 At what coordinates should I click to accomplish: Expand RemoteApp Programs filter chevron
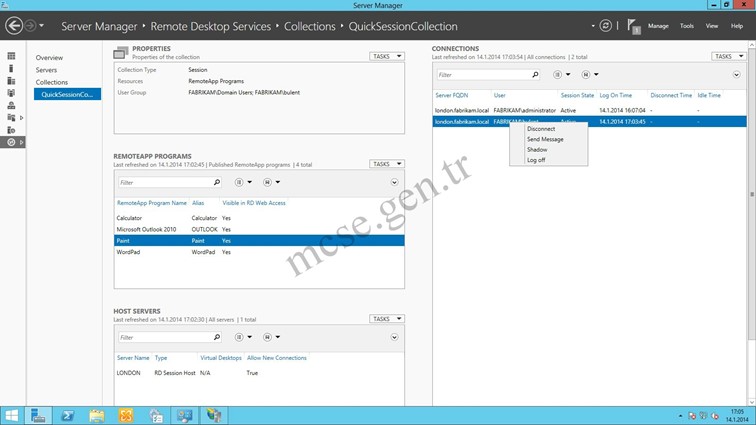[394, 182]
